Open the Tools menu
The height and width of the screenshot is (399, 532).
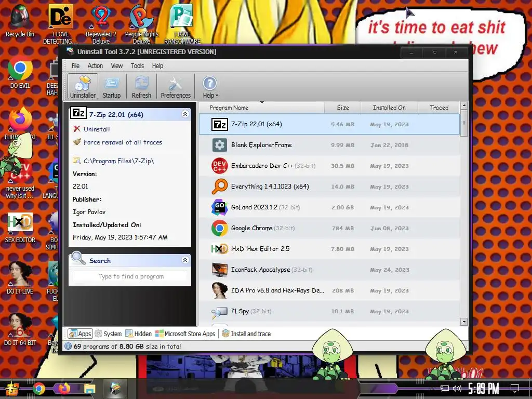pyautogui.click(x=137, y=66)
